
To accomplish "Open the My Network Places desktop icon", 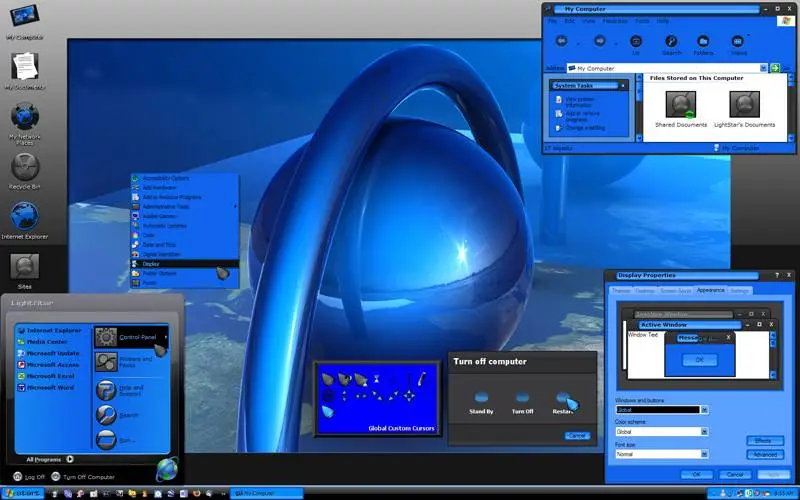I will tap(24, 116).
